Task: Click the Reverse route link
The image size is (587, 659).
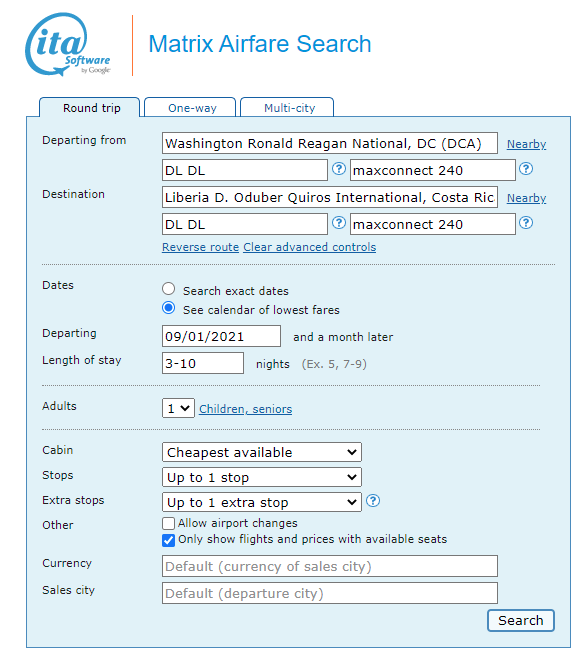Action: tap(200, 247)
